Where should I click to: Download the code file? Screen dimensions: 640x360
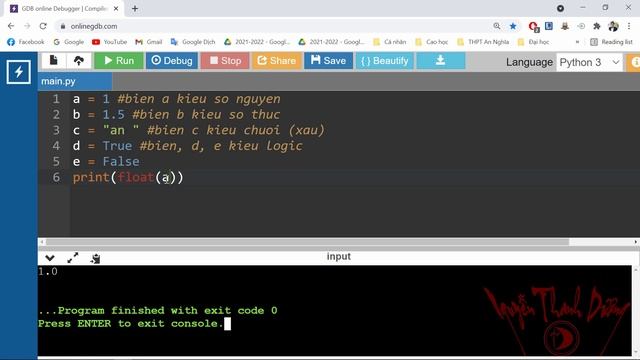[440, 61]
